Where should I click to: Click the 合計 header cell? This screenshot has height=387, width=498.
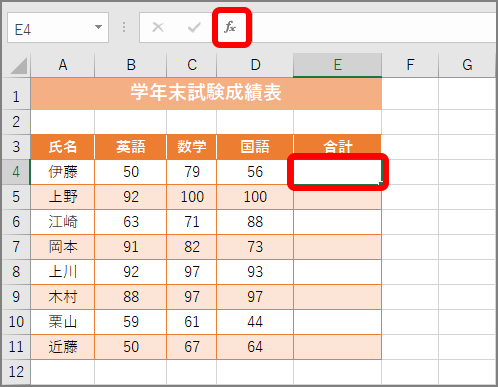click(338, 147)
